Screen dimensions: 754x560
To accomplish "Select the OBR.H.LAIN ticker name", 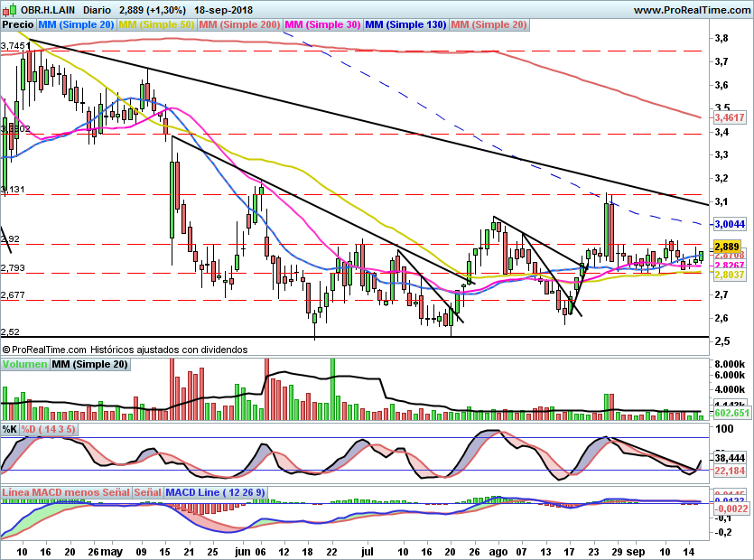I will point(42,10).
